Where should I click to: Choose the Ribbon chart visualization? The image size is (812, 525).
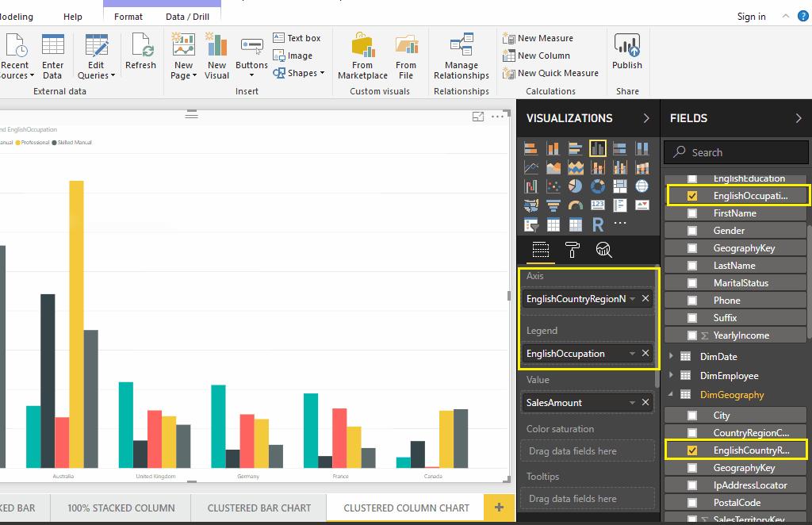(x=642, y=168)
